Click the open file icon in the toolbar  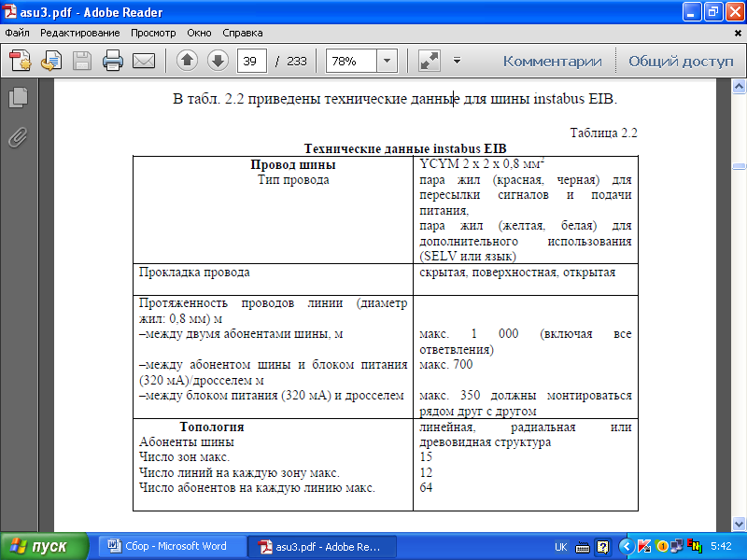point(51,61)
